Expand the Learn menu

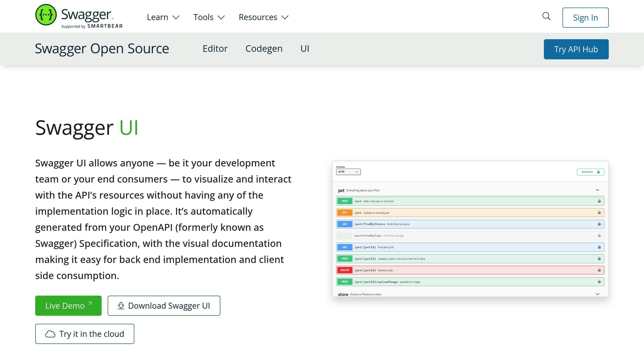tap(163, 17)
